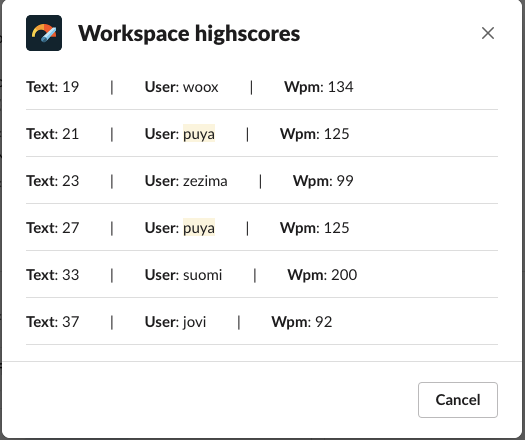
Task: Click highlighted puya in Text 27 row
Action: [x=199, y=228]
